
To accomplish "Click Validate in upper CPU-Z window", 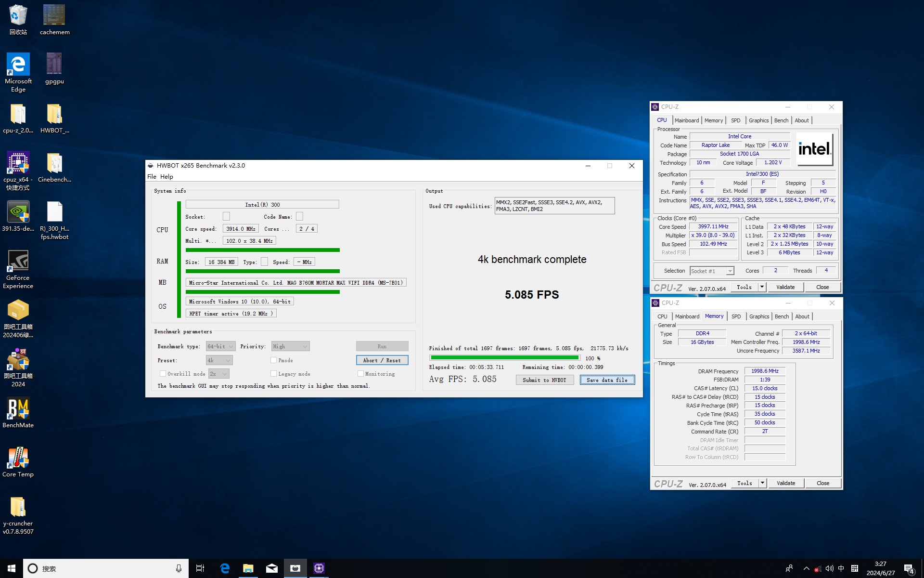I will point(785,287).
